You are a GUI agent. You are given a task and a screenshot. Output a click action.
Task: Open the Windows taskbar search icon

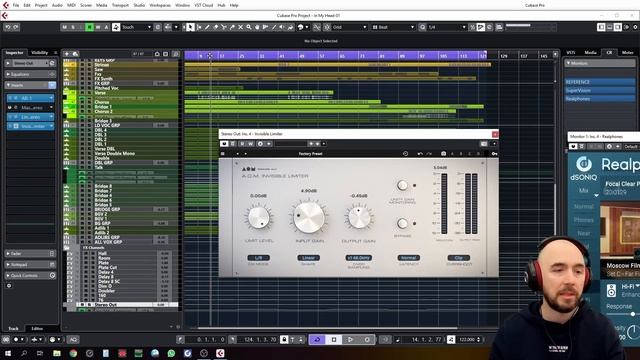[24, 353]
